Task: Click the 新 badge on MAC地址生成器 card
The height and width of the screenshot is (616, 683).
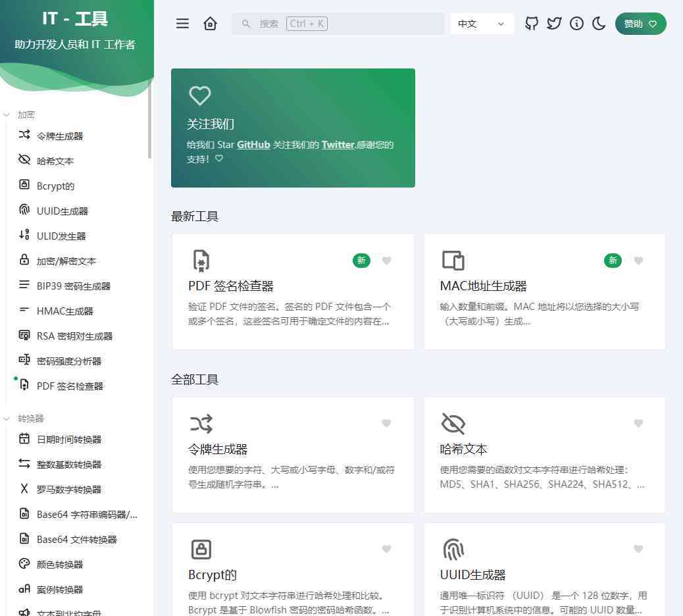Action: pyautogui.click(x=613, y=261)
